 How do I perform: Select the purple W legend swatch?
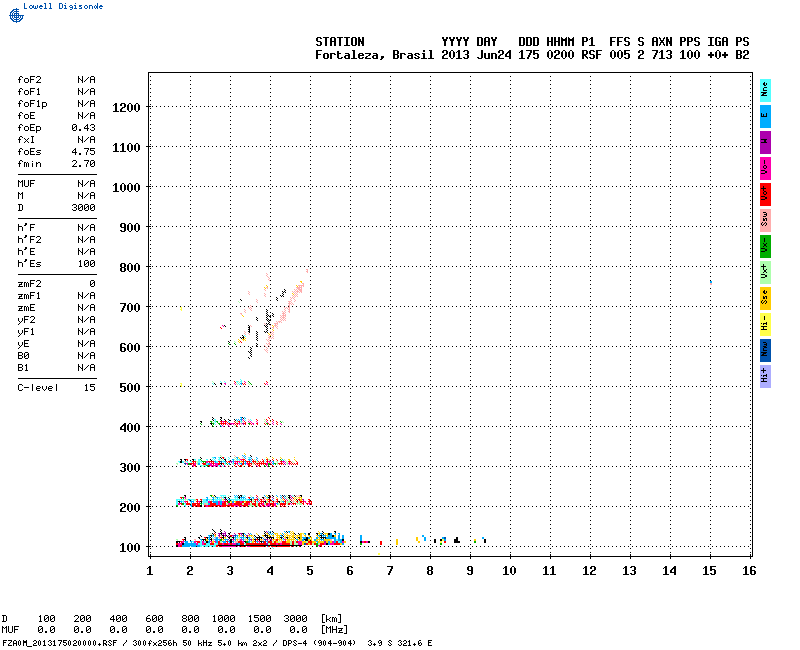click(765, 142)
